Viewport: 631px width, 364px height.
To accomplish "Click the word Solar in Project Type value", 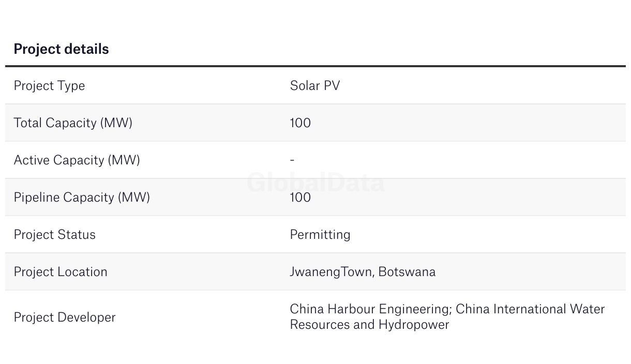I will 305,85.
